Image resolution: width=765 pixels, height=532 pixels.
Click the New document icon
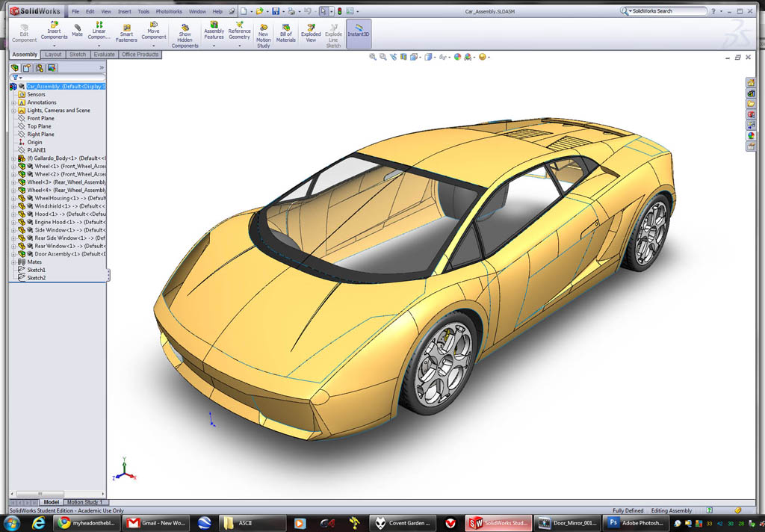point(244,10)
